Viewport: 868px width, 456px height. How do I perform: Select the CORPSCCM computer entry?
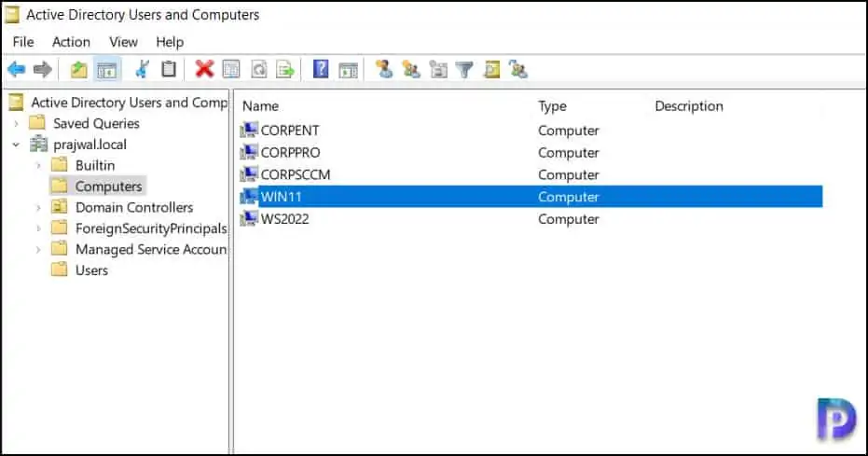(295, 174)
